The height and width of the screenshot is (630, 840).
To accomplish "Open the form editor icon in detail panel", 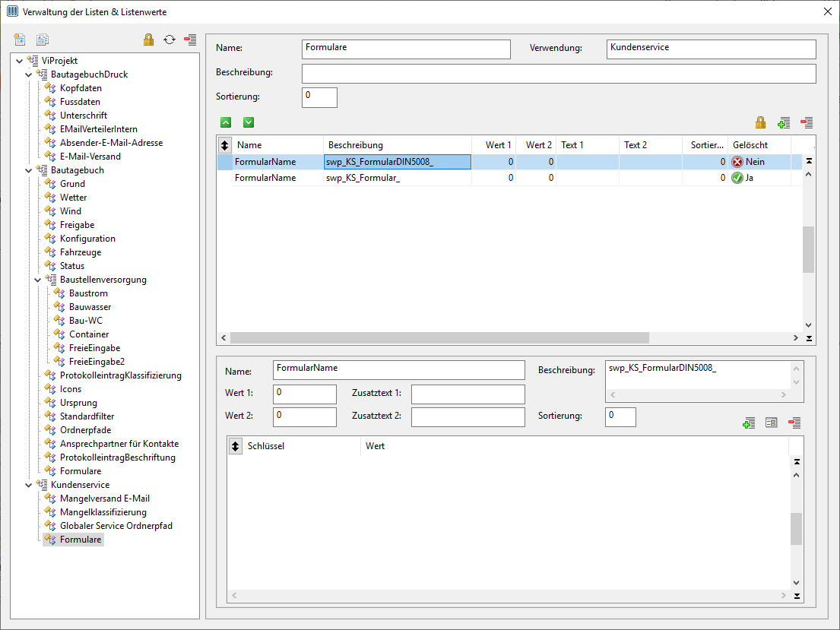I will click(x=772, y=423).
